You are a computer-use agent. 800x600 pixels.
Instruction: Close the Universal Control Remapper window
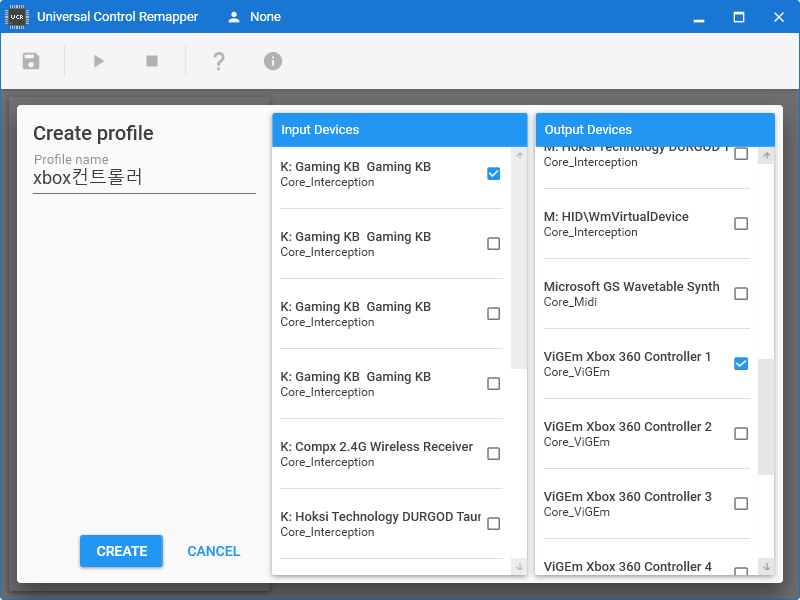pos(779,17)
